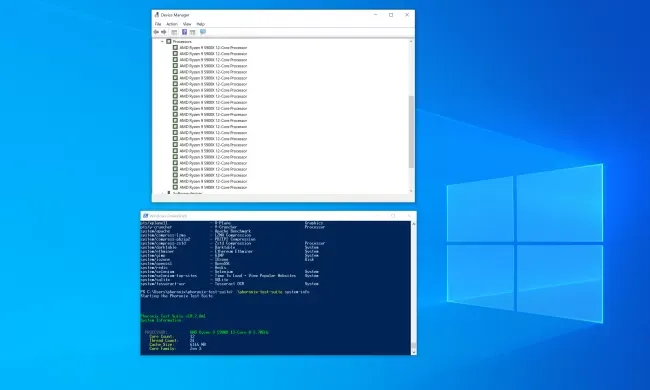Minimize the Device Manager window
This screenshot has width=650, height=390.
[376, 15]
